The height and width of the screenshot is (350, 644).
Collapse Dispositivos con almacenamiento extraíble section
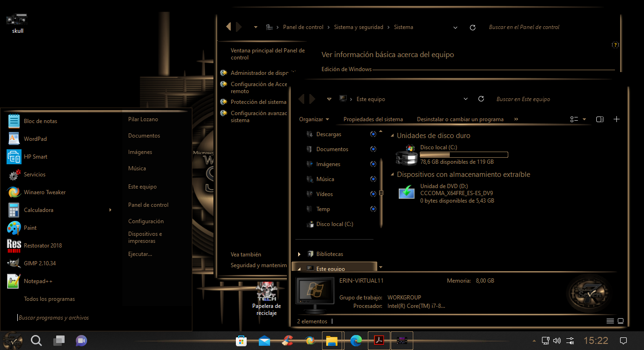(x=392, y=174)
